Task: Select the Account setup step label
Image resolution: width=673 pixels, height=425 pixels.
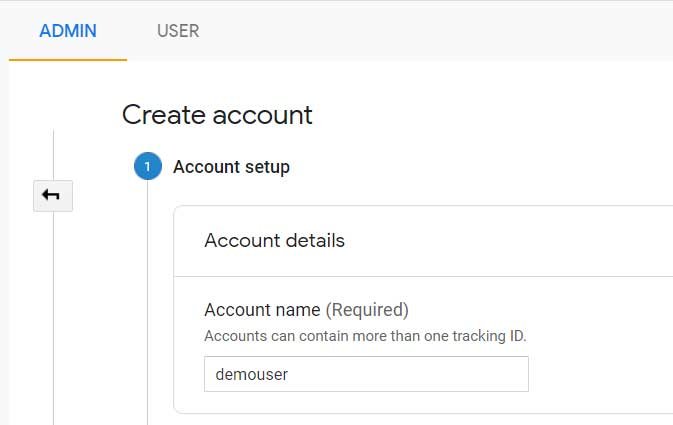Action: coord(231,167)
